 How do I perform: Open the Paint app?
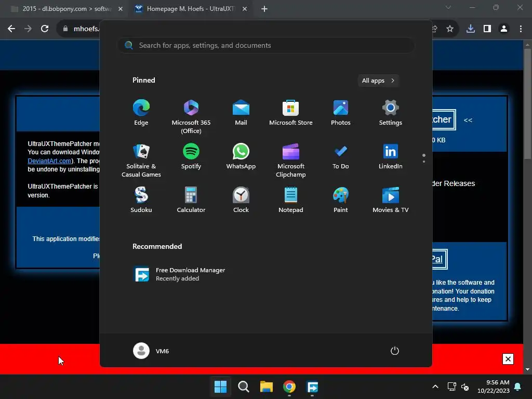click(x=341, y=200)
